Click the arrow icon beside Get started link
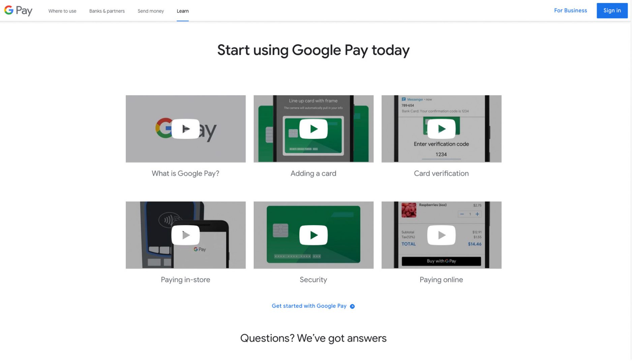 click(352, 306)
